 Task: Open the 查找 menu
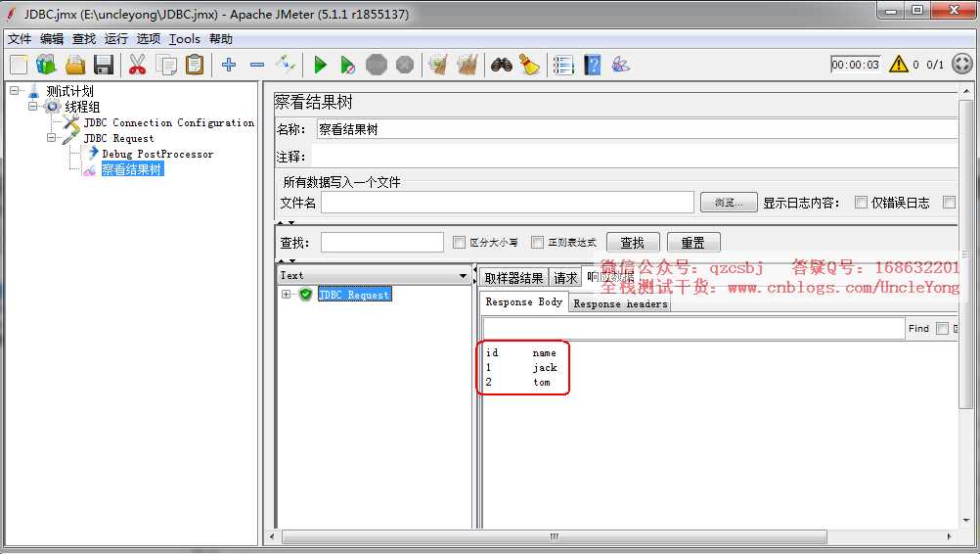tap(84, 39)
